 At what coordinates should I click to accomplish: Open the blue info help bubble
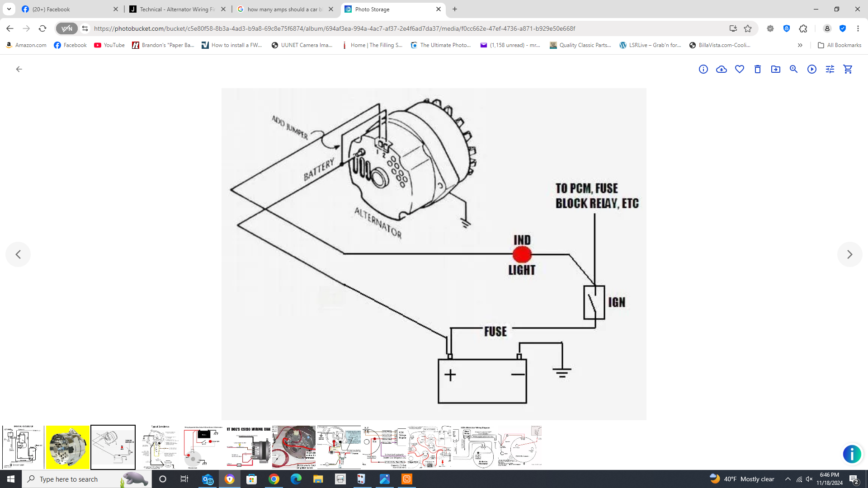852,454
